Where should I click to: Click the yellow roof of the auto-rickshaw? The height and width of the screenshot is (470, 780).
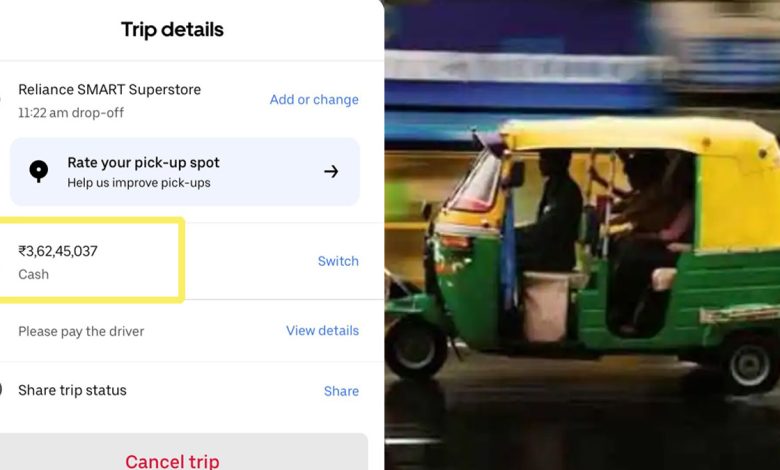click(x=637, y=134)
